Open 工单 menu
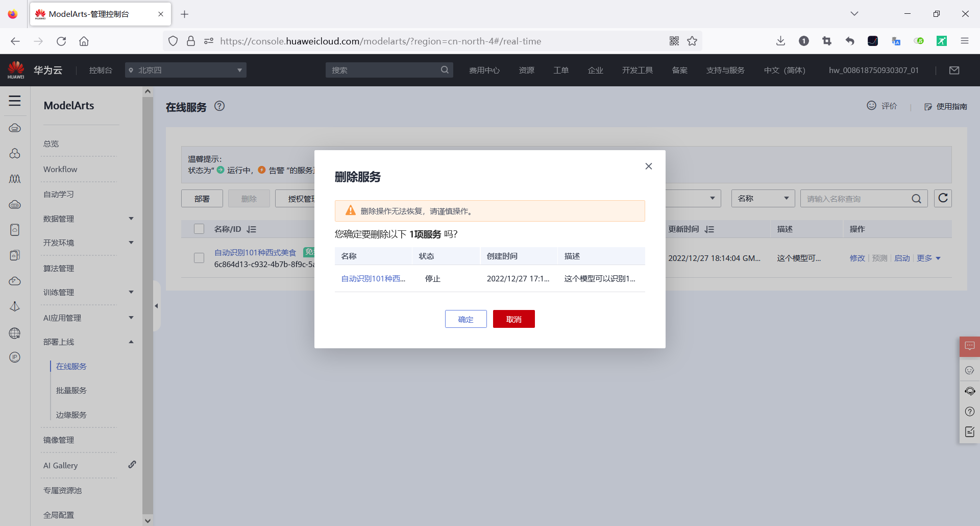 [561, 70]
